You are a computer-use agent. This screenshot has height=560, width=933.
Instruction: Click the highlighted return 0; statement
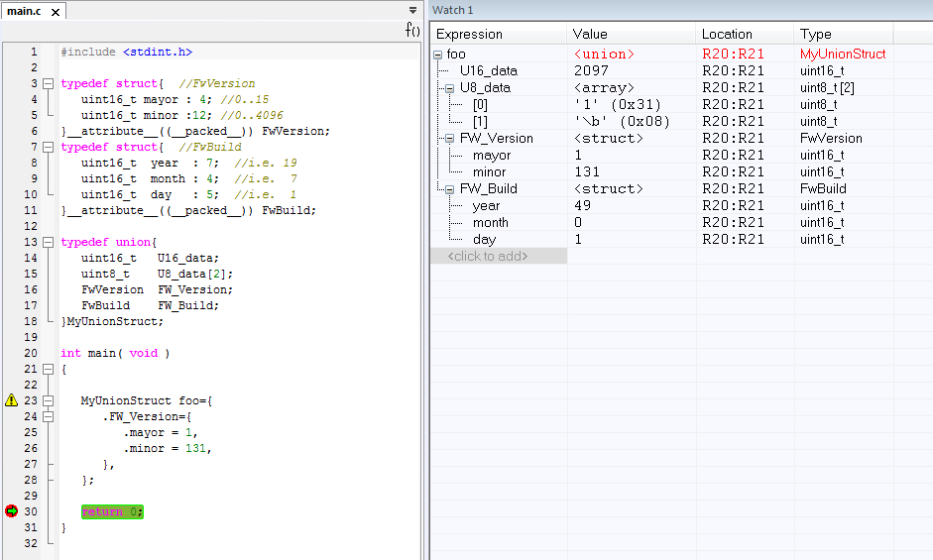pyautogui.click(x=112, y=511)
